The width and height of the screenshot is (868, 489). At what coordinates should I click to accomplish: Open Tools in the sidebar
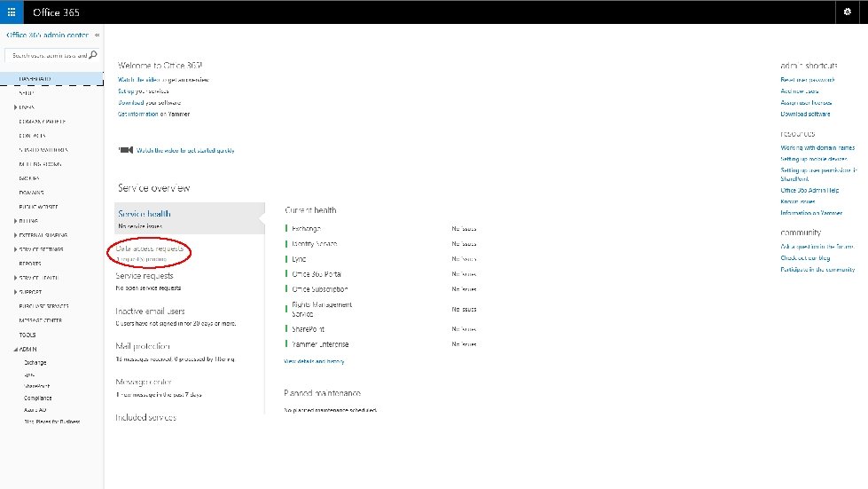[27, 335]
